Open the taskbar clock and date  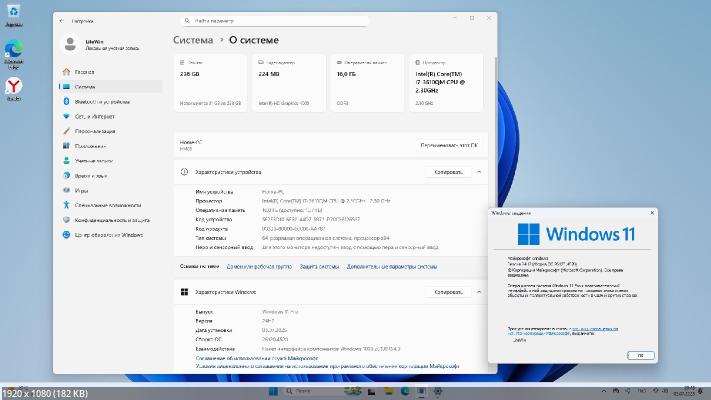pos(686,390)
